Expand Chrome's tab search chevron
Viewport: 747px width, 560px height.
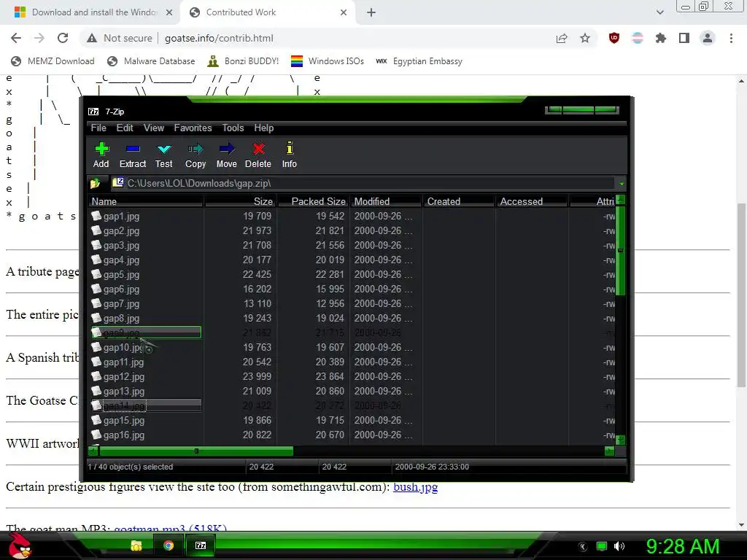tap(659, 12)
